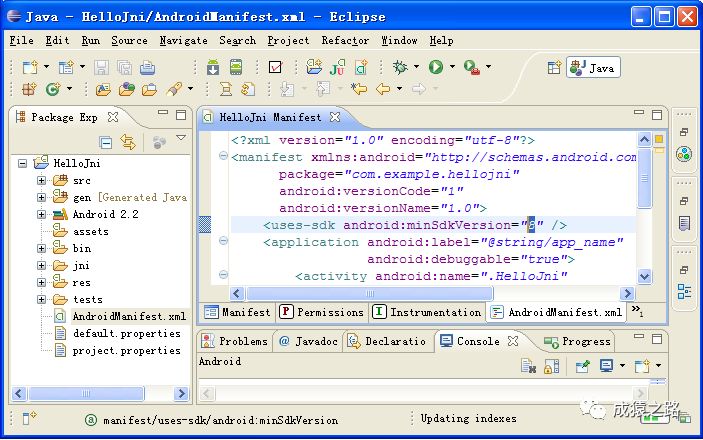Screen dimensions: 703x440
Task: Open the Progress view tab
Action: coord(577,342)
